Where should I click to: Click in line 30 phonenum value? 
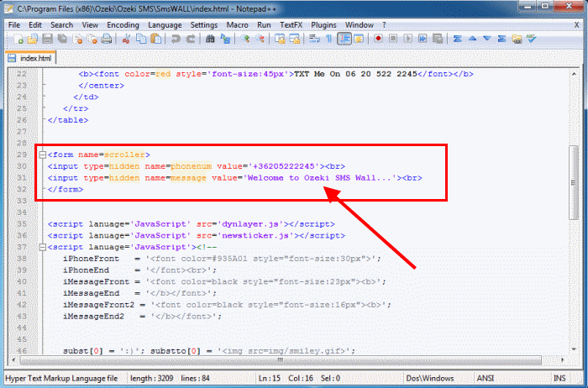tap(284, 166)
